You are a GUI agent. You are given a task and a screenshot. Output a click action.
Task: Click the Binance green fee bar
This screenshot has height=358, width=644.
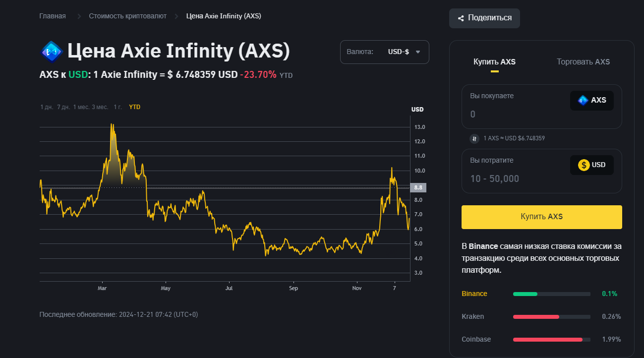(x=525, y=294)
